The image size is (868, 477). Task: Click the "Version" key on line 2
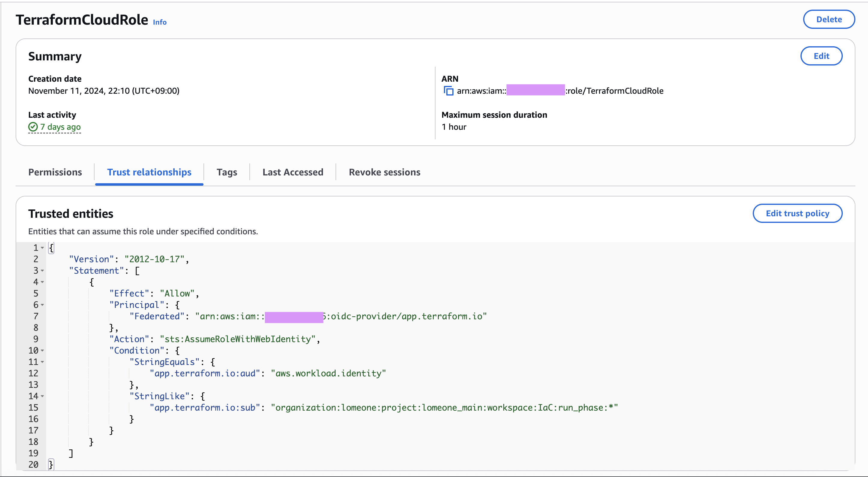(91, 259)
